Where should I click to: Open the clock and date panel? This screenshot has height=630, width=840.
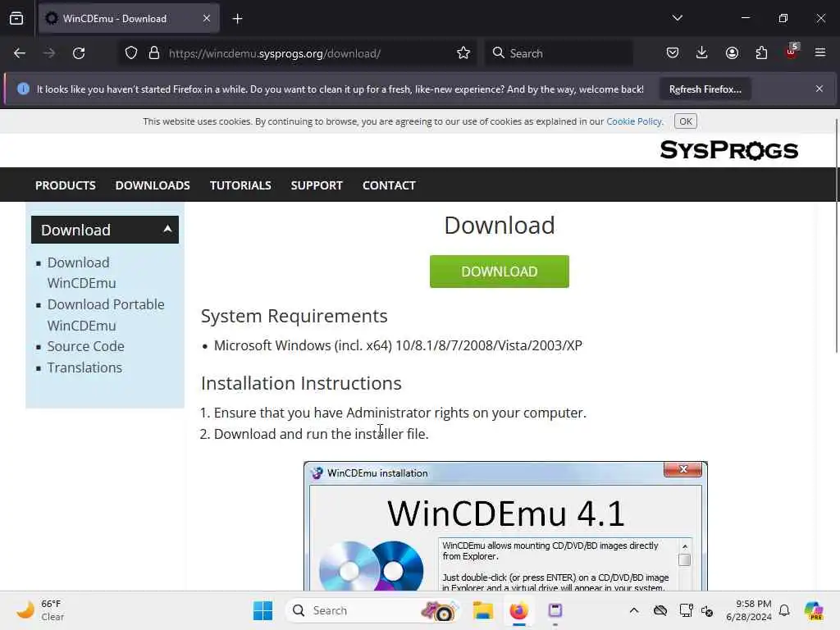pos(748,610)
